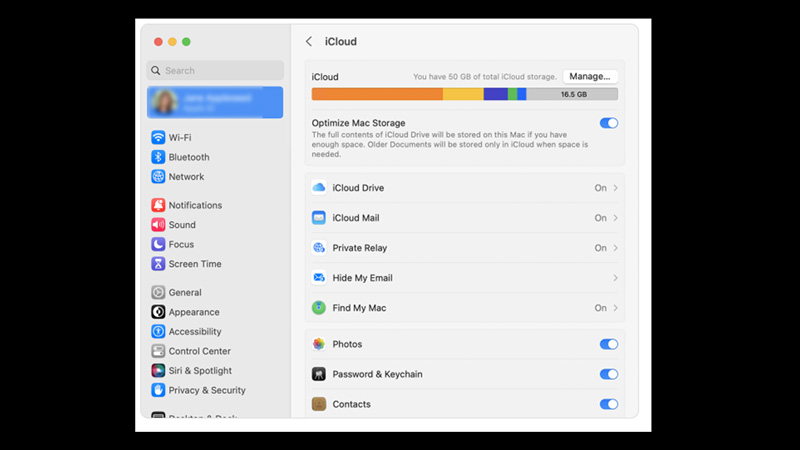The image size is (800, 450).
Task: Click the Manage... storage button
Action: coord(590,77)
